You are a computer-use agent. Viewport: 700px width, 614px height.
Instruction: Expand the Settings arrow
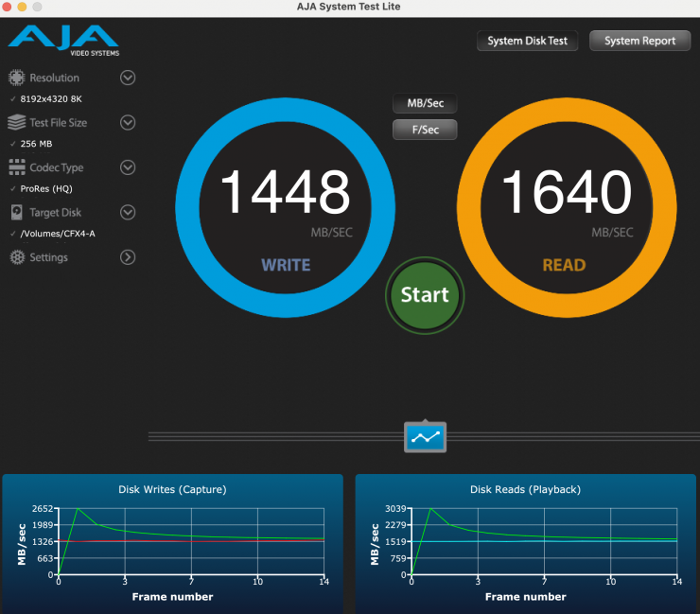tap(128, 257)
